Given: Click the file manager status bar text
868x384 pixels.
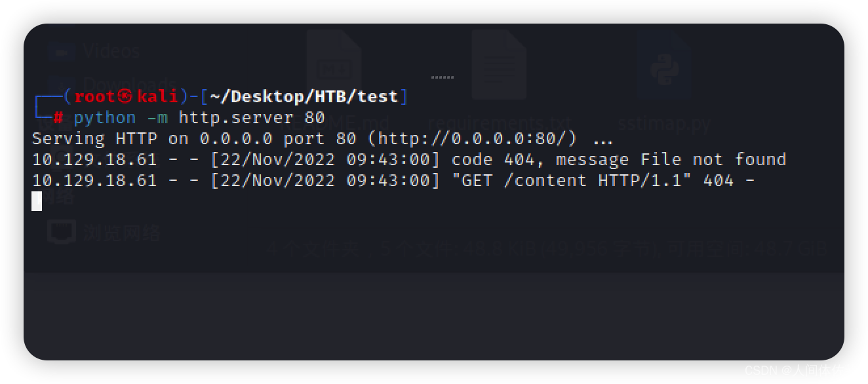Looking at the screenshot, I should click(548, 249).
